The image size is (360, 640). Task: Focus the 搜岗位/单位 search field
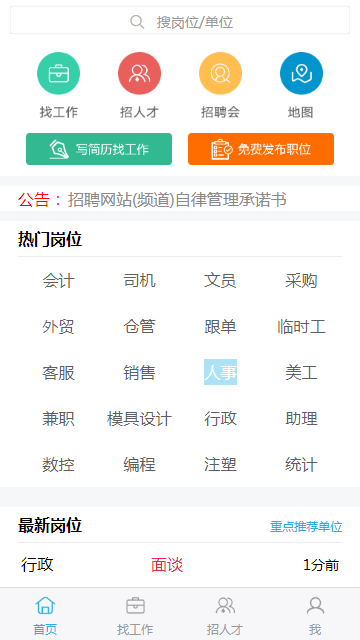(x=180, y=20)
